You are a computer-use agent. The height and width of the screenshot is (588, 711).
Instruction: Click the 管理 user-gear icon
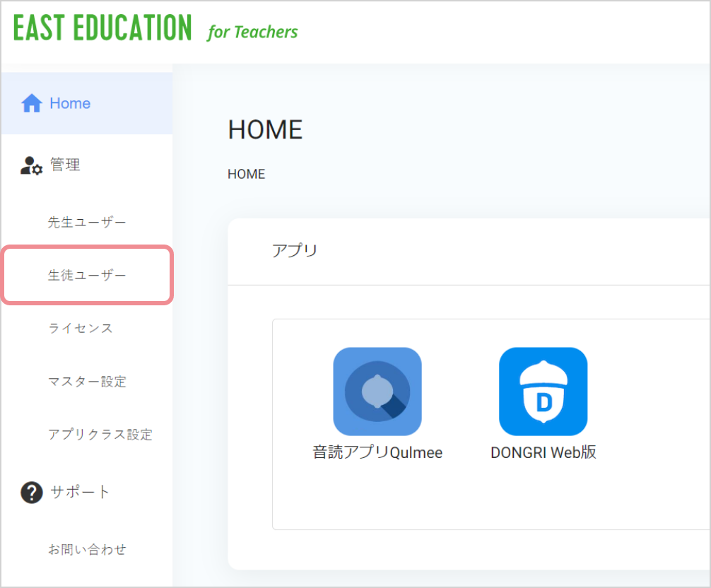[x=31, y=165]
